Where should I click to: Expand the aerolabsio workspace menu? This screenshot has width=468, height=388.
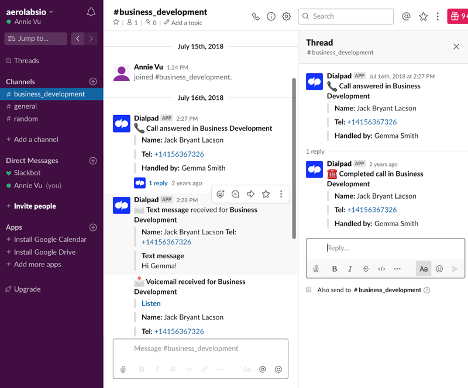(29, 12)
